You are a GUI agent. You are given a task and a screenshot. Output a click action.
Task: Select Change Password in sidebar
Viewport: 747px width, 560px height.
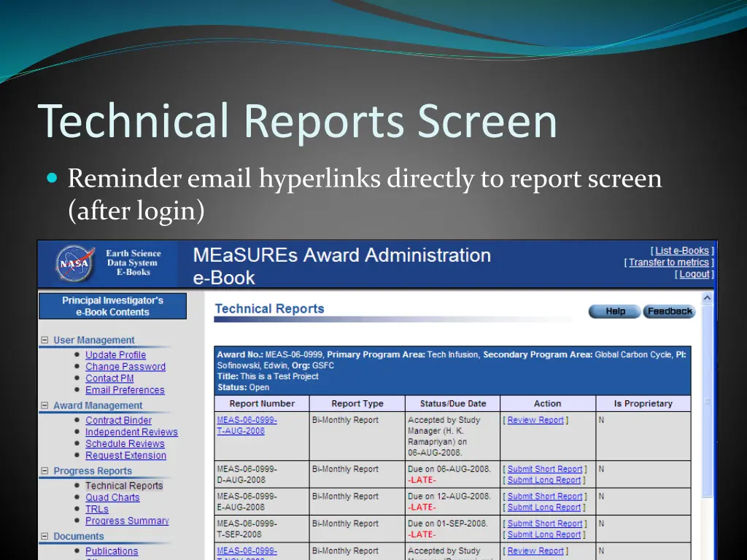coord(125,367)
